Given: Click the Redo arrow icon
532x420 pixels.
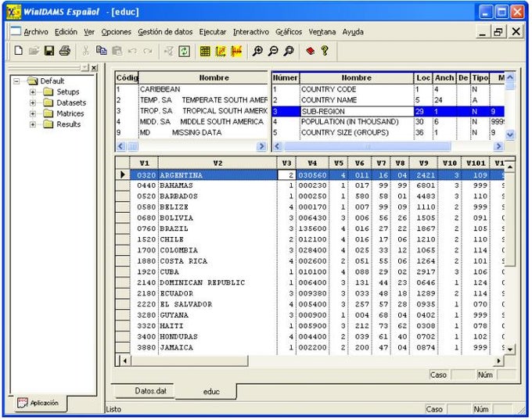Looking at the screenshot, I should coord(148,51).
